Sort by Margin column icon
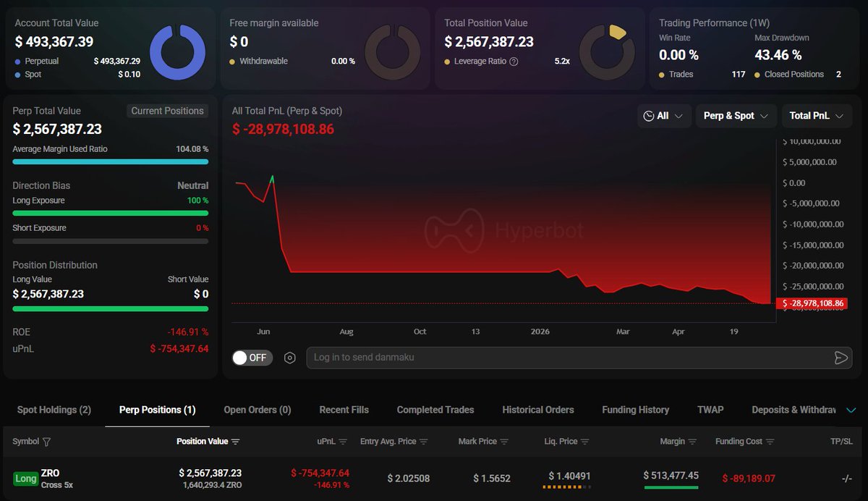Image resolution: width=868 pixels, height=501 pixels. pyautogui.click(x=692, y=442)
